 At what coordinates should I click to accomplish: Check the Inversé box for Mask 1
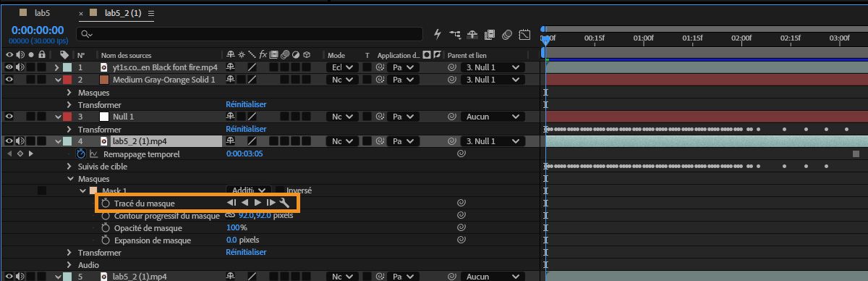(281, 190)
